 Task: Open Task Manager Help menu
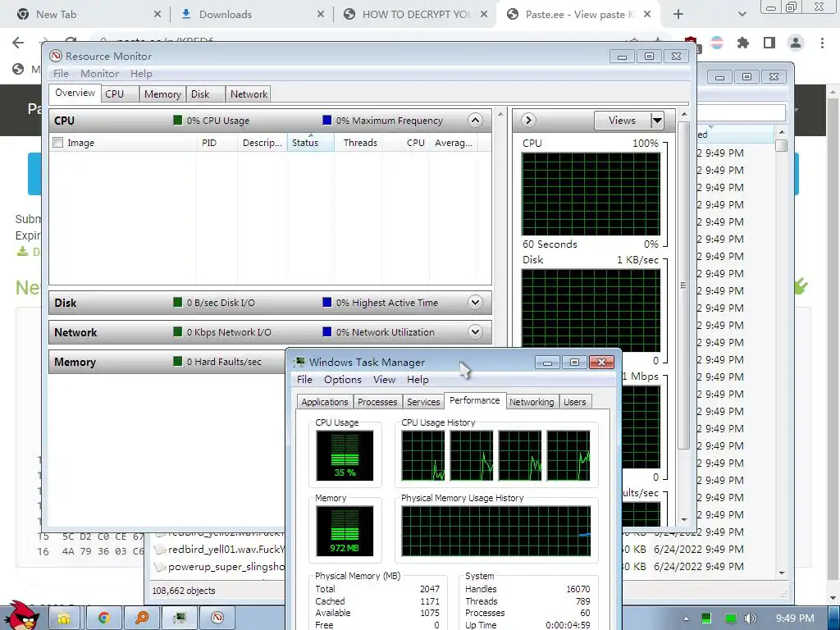click(x=418, y=379)
